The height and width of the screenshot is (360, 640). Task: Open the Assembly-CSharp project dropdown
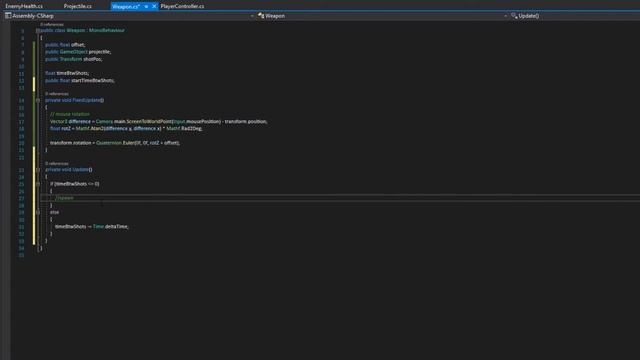click(252, 16)
